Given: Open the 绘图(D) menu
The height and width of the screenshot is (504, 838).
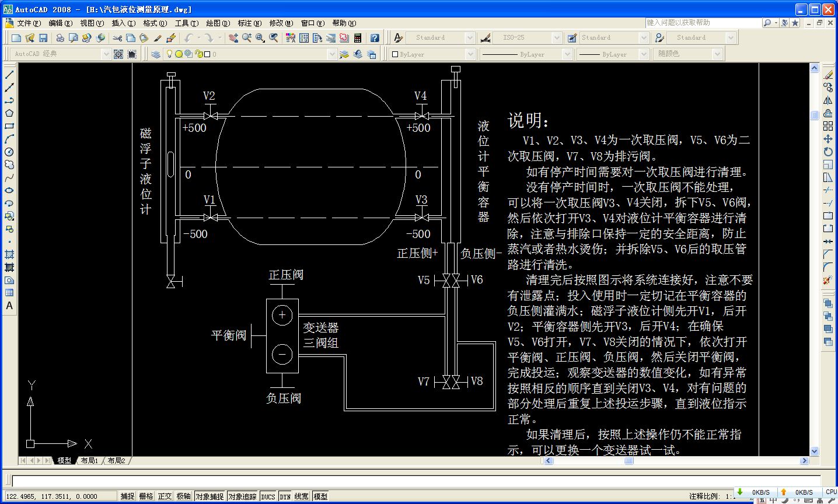Looking at the screenshot, I should click(218, 23).
